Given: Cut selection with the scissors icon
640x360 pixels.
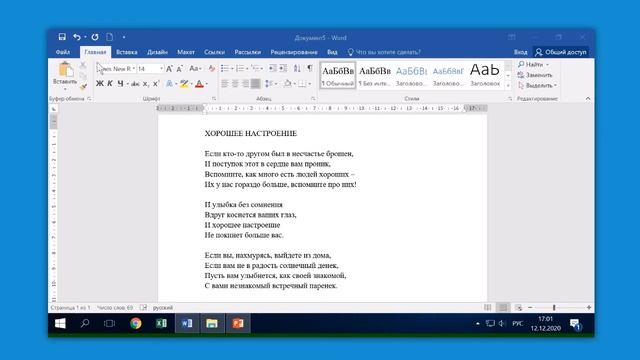Looking at the screenshot, I should pos(83,65).
